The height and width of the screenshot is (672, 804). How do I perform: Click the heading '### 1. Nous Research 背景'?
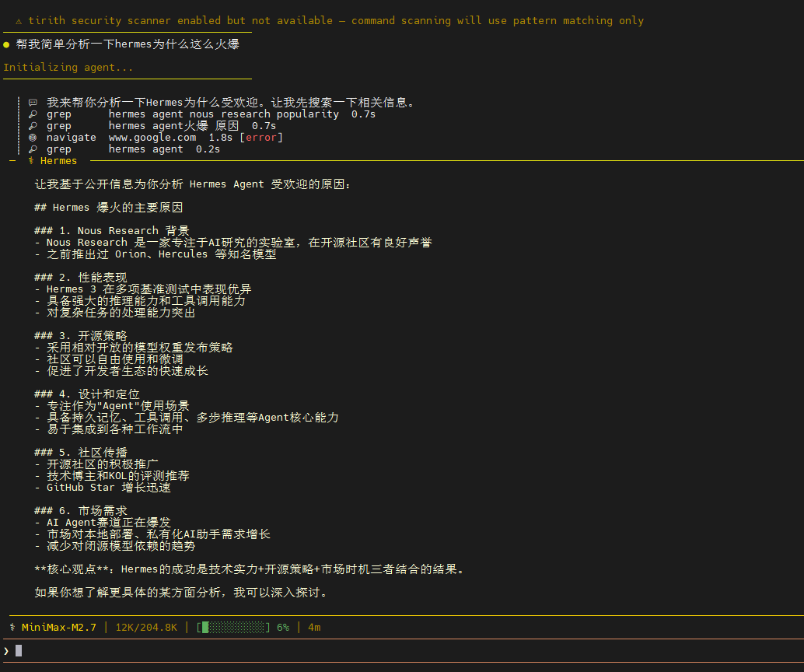click(x=112, y=231)
